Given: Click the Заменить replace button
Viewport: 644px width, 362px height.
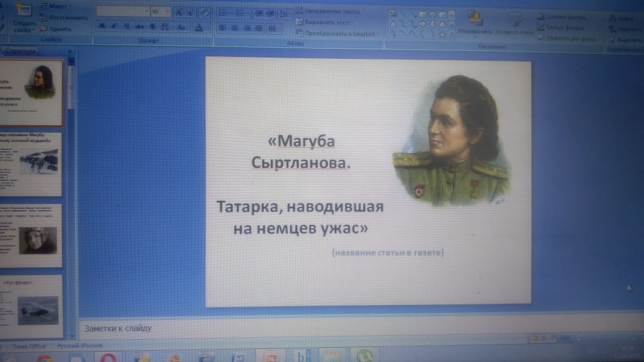Looking at the screenshot, I should (x=625, y=29).
